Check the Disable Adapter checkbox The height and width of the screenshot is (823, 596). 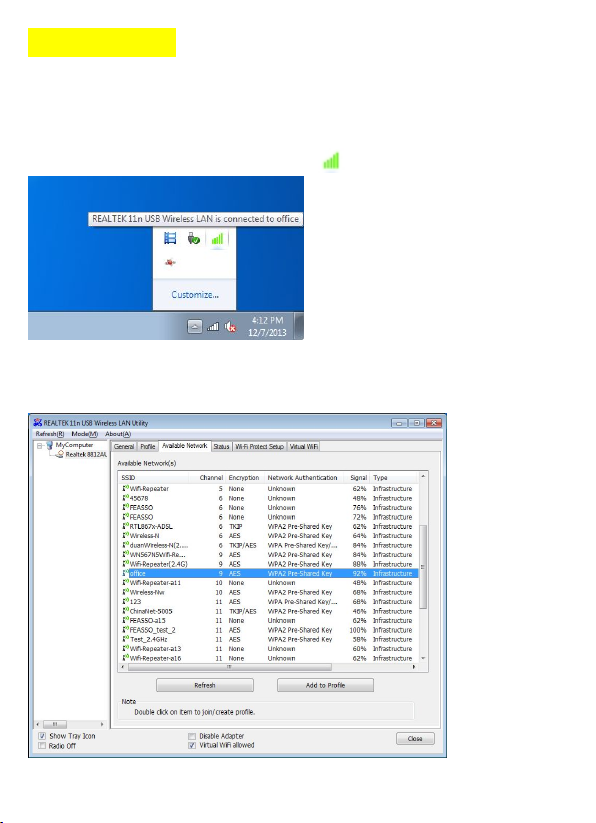pos(192,736)
